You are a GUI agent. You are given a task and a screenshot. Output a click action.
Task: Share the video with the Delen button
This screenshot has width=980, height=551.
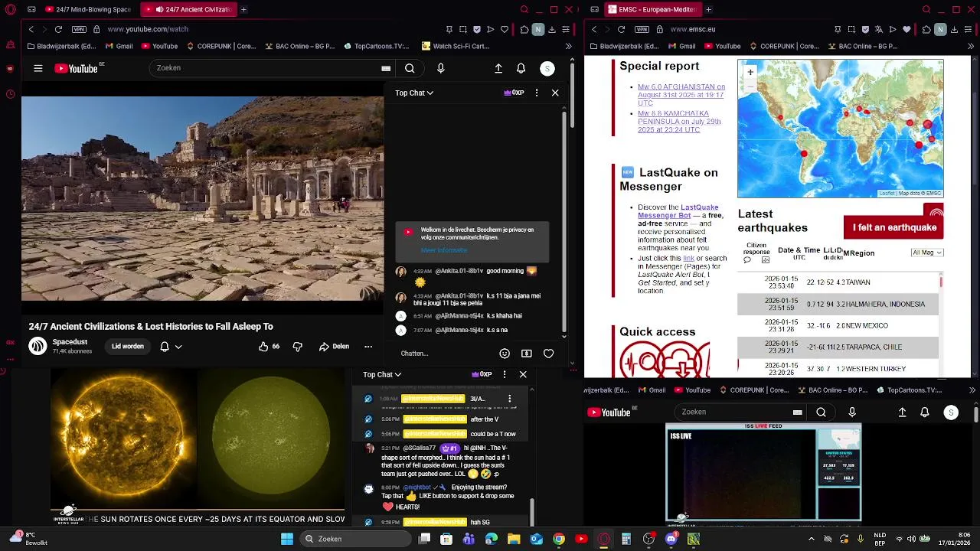click(x=335, y=346)
